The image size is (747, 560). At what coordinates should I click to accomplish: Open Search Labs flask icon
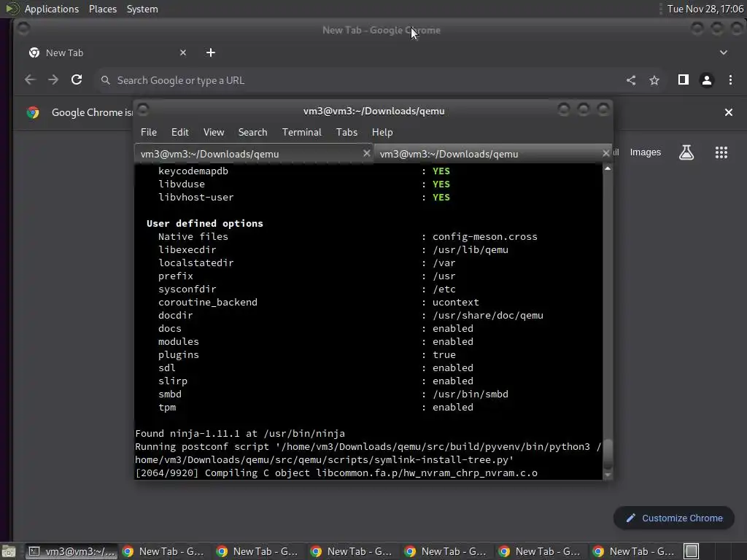tap(686, 152)
